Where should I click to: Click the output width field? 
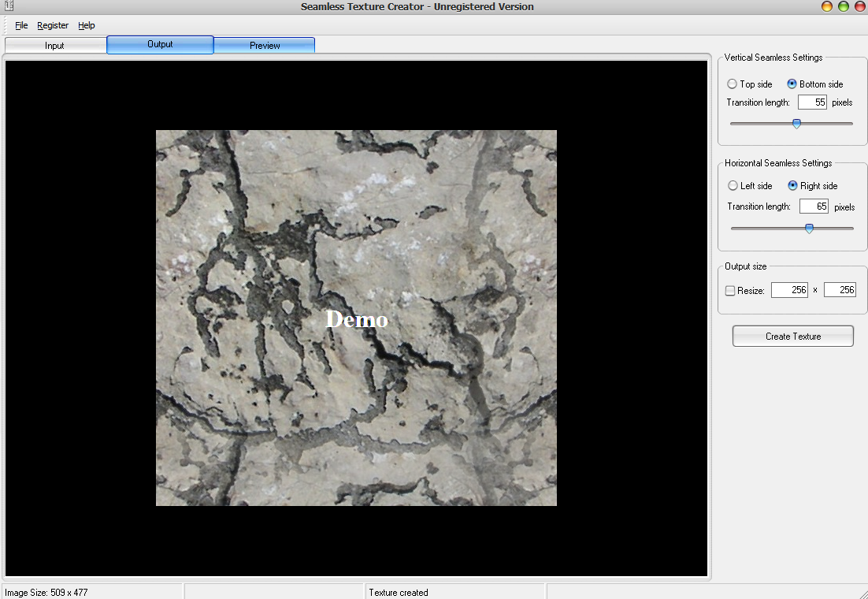[789, 290]
